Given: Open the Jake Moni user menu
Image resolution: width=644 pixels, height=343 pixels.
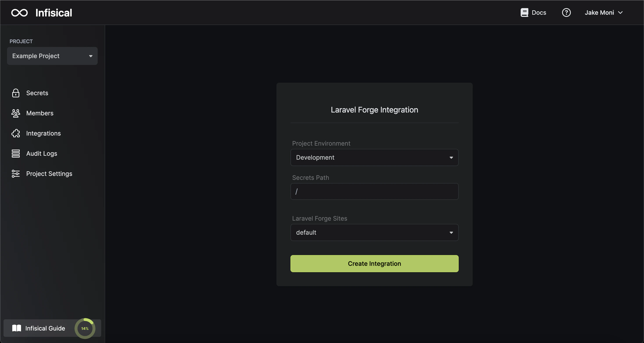Looking at the screenshot, I should click(x=603, y=13).
